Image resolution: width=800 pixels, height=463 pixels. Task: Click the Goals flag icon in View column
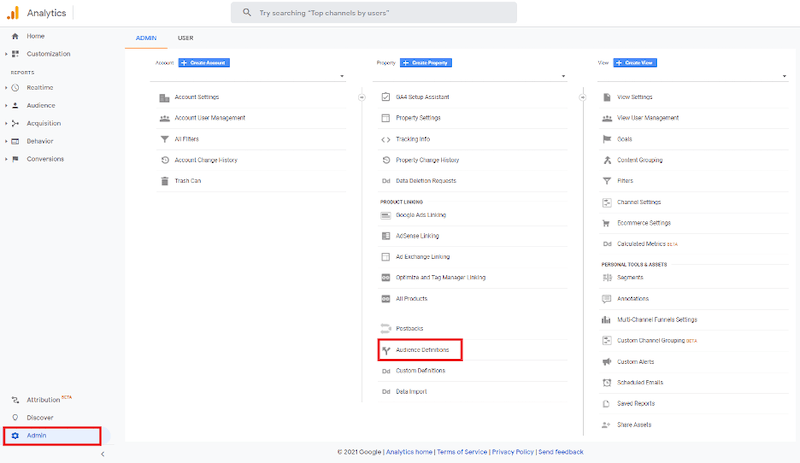(607, 139)
